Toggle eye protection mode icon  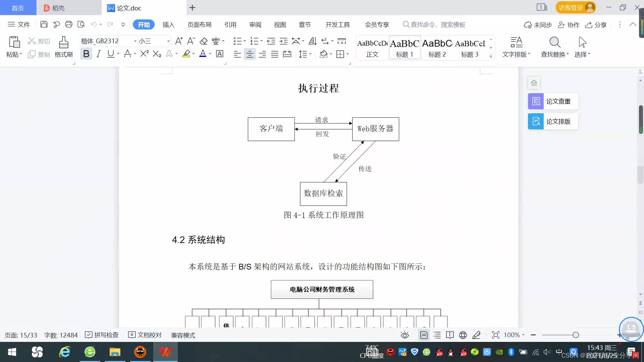[x=405, y=335]
